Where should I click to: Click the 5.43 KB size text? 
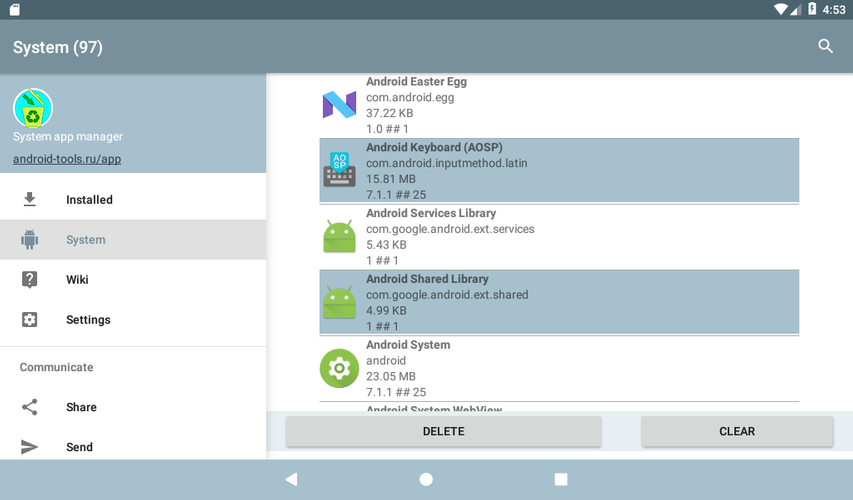(x=386, y=245)
